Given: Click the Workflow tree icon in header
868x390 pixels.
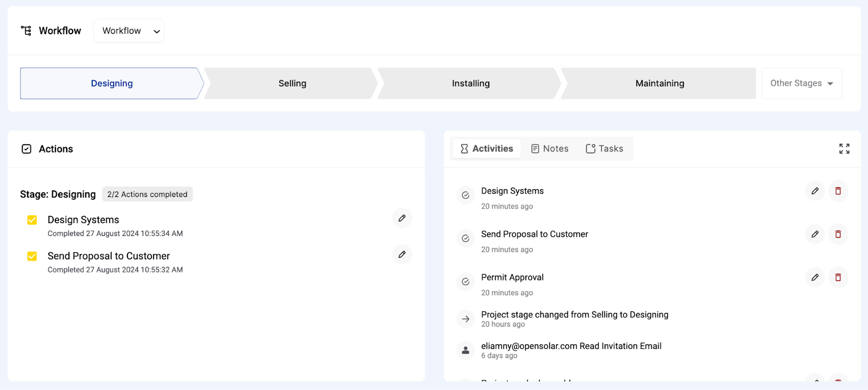Looking at the screenshot, I should click(x=26, y=31).
